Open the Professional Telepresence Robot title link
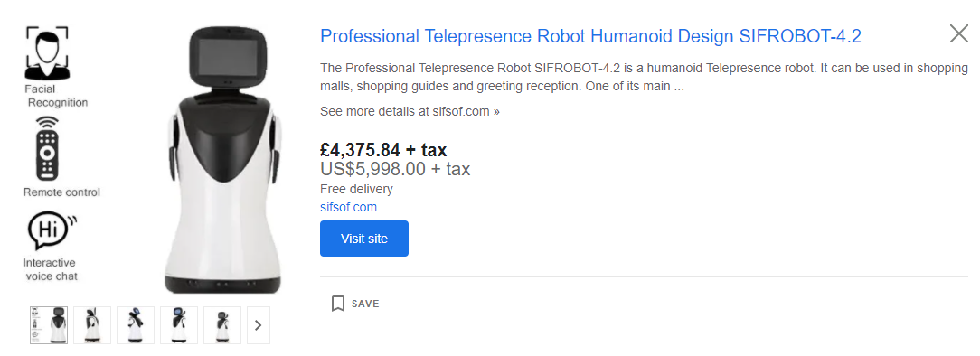This screenshot has height=356, width=980. pyautogui.click(x=590, y=36)
